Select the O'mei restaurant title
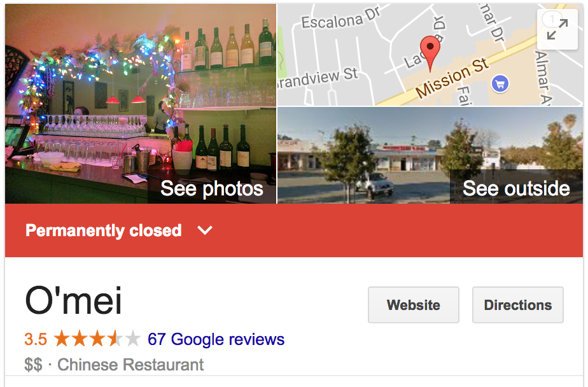588x387 pixels. (74, 300)
